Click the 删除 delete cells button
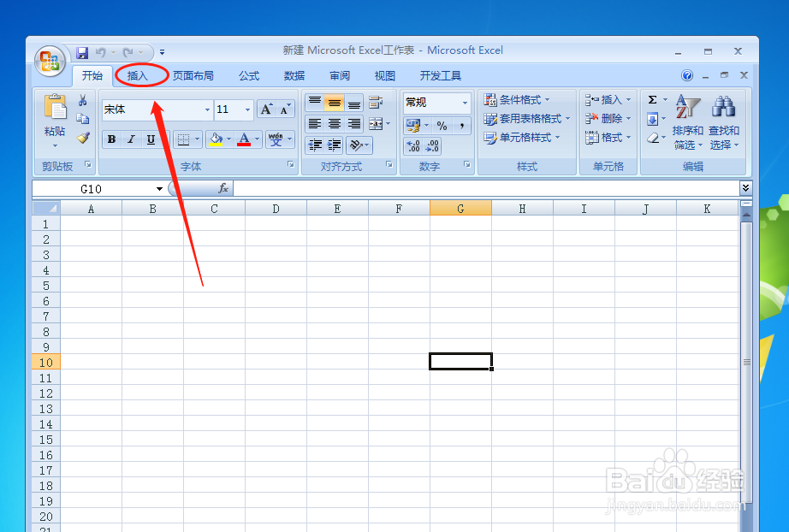The image size is (789, 532). pyautogui.click(x=608, y=119)
